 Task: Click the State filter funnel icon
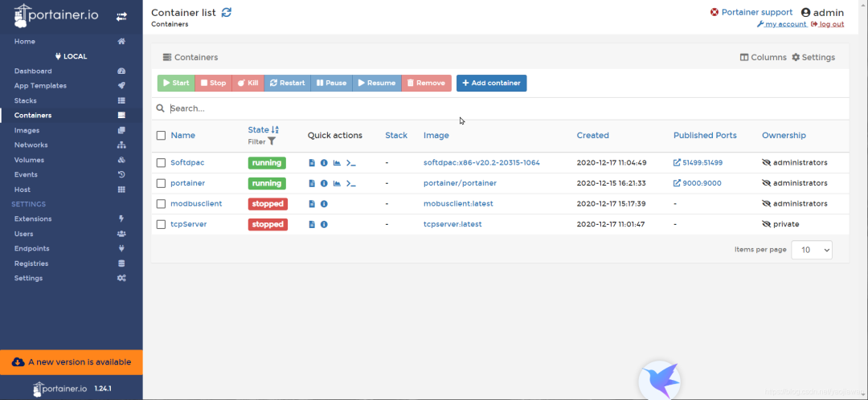coord(272,141)
